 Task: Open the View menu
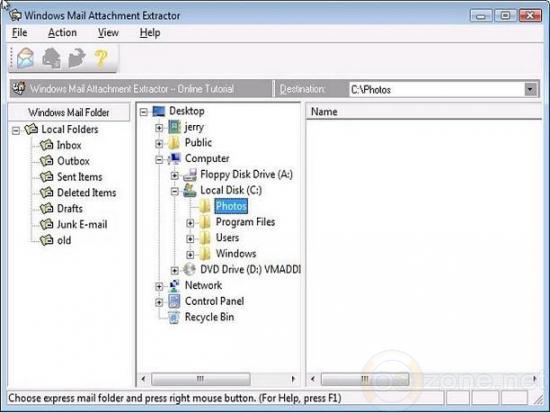point(108,33)
